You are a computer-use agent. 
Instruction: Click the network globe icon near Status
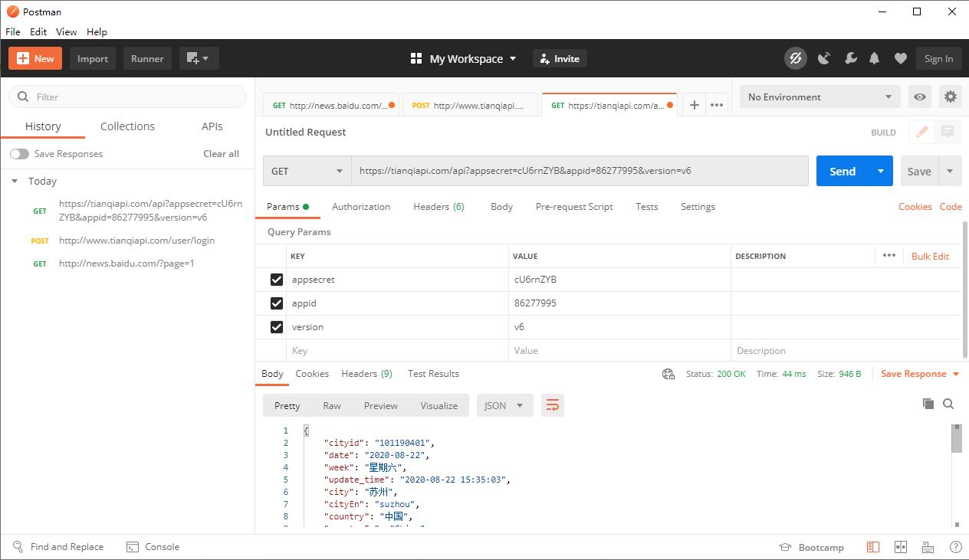click(x=668, y=374)
